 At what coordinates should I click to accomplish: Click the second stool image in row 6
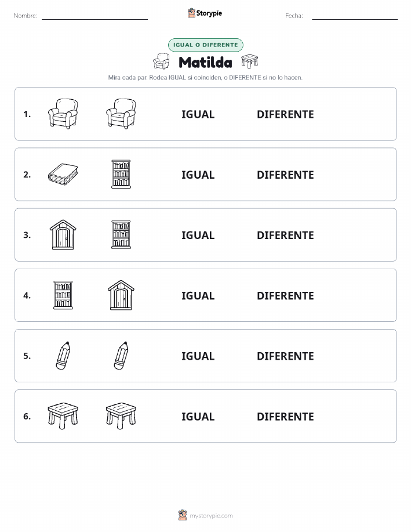(121, 416)
